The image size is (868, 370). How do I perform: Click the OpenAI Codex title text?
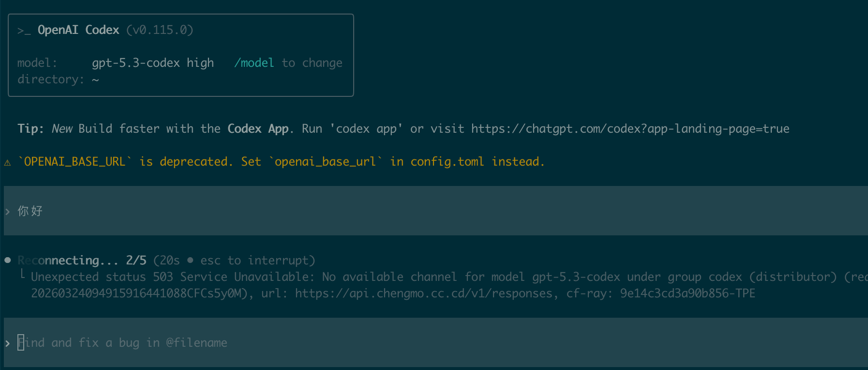pyautogui.click(x=78, y=30)
